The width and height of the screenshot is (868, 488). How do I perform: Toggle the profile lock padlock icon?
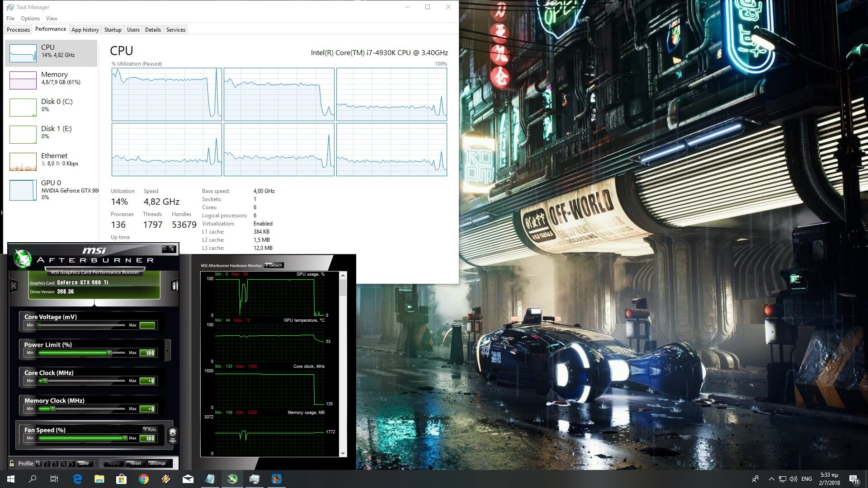point(12,463)
